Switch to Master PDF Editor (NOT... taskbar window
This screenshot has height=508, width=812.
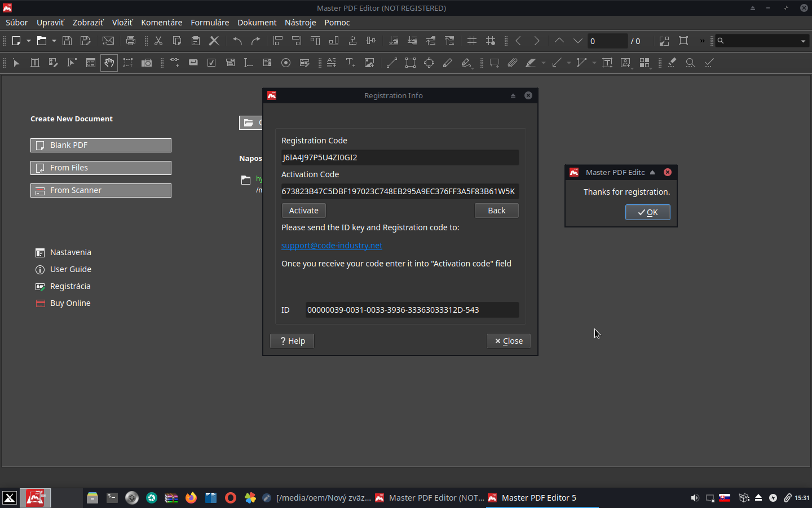coord(430,498)
